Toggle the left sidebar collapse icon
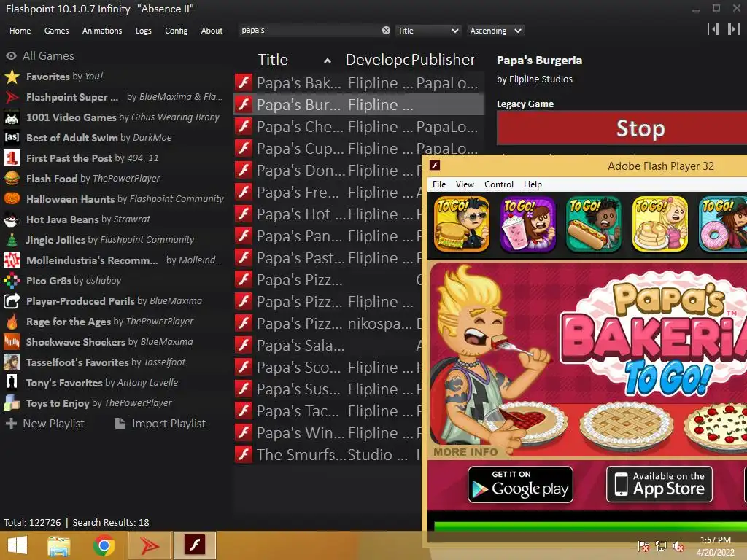 (713, 29)
